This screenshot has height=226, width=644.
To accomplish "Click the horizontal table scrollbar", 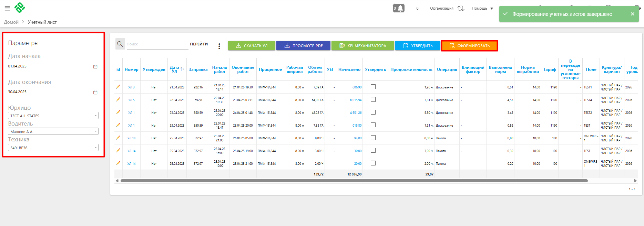I will (x=354, y=181).
